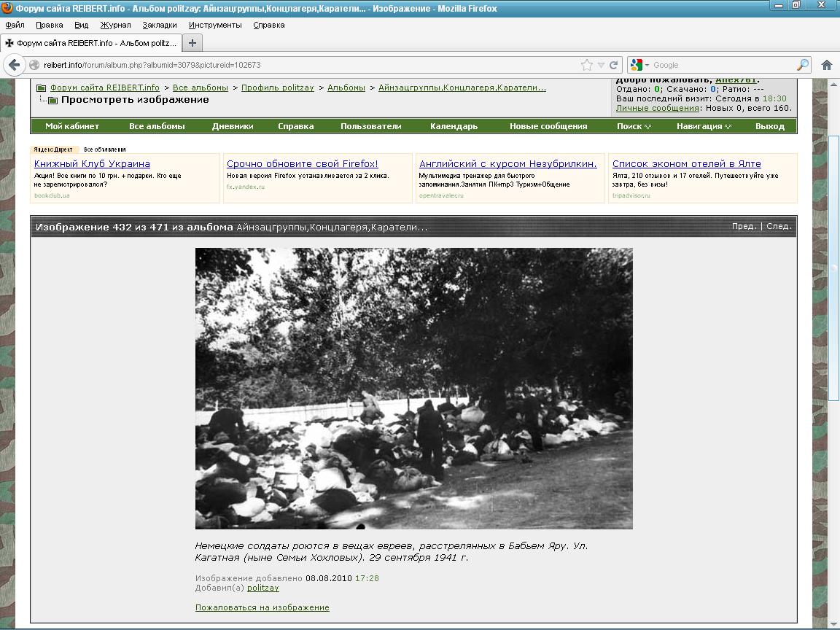This screenshot has height=630, width=840.
Task: Open the Google search engine selector
Action: coord(639,65)
